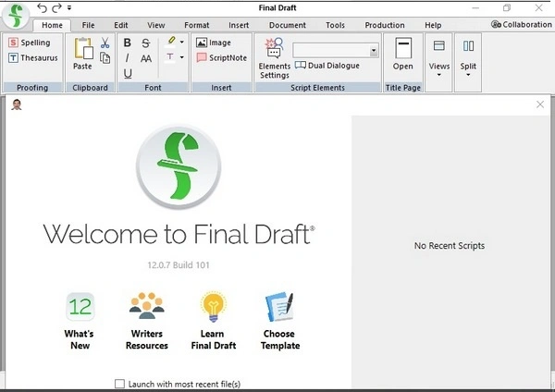
Task: Click the Cut scissors icon
Action: click(105, 43)
